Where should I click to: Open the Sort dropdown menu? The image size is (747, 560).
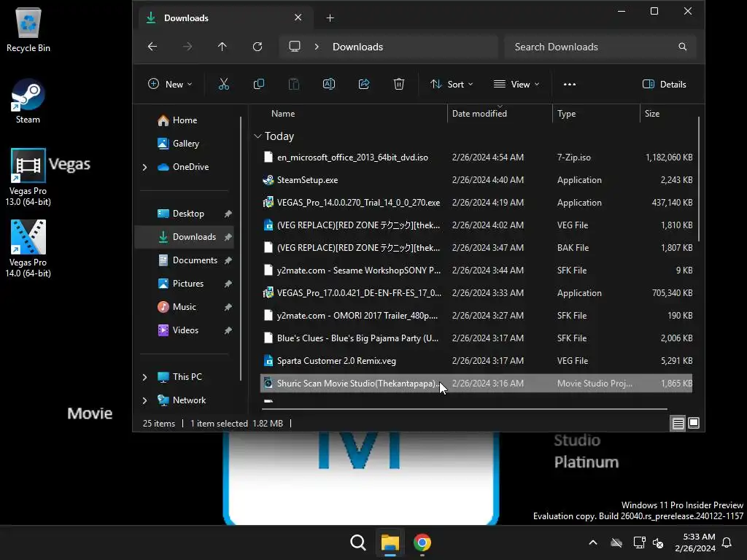(x=452, y=85)
